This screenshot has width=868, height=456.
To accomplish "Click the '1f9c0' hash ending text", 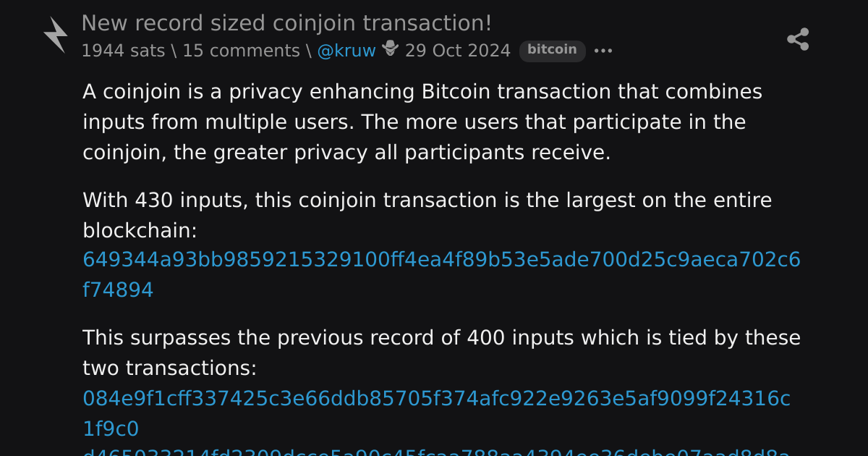I will pyautogui.click(x=111, y=428).
